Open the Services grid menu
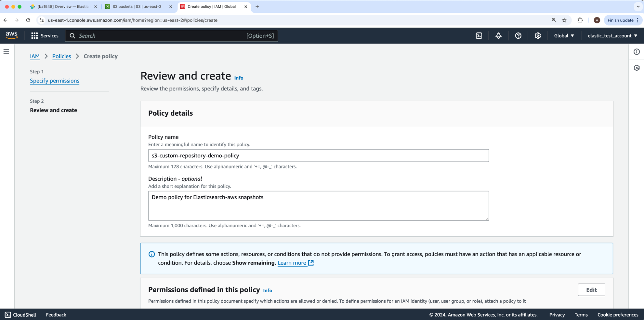 45,36
